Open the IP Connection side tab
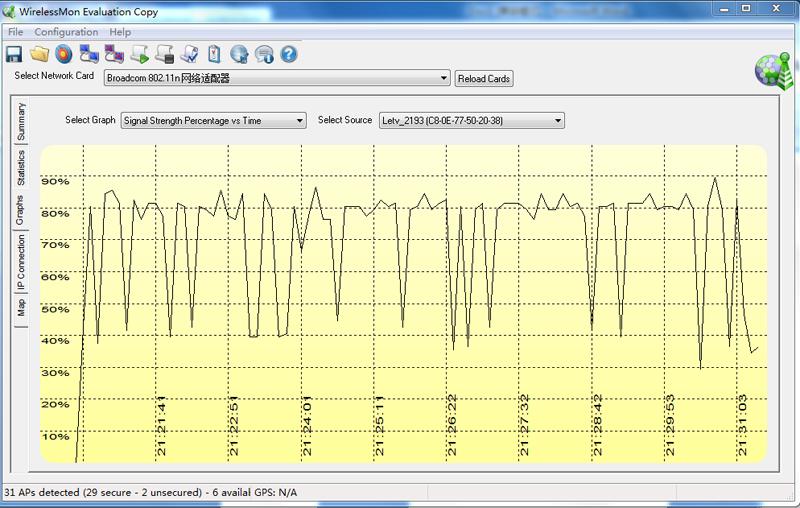 click(21, 262)
